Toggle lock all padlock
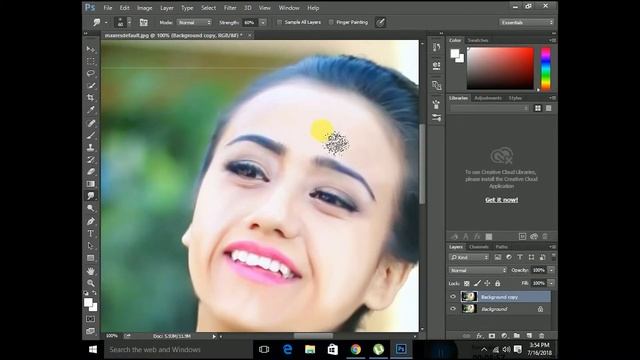Viewport: 640px width, 360px height. point(498,283)
